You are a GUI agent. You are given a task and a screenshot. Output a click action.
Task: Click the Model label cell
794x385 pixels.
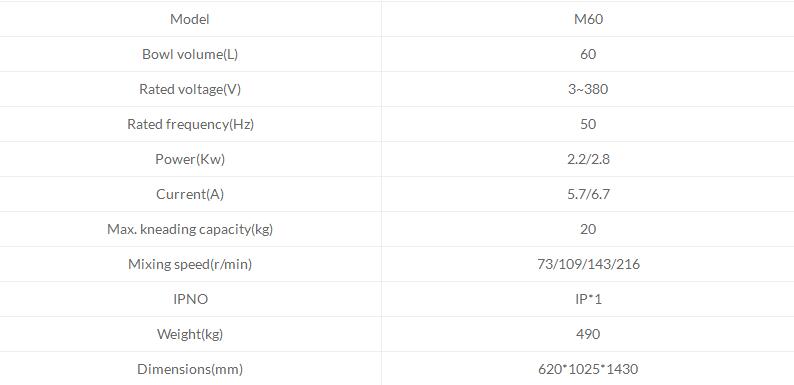190,19
